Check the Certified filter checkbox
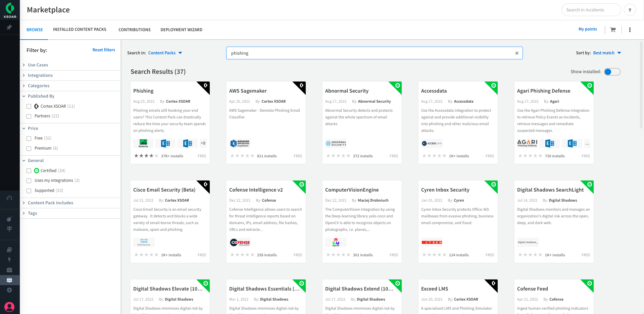 [29, 171]
